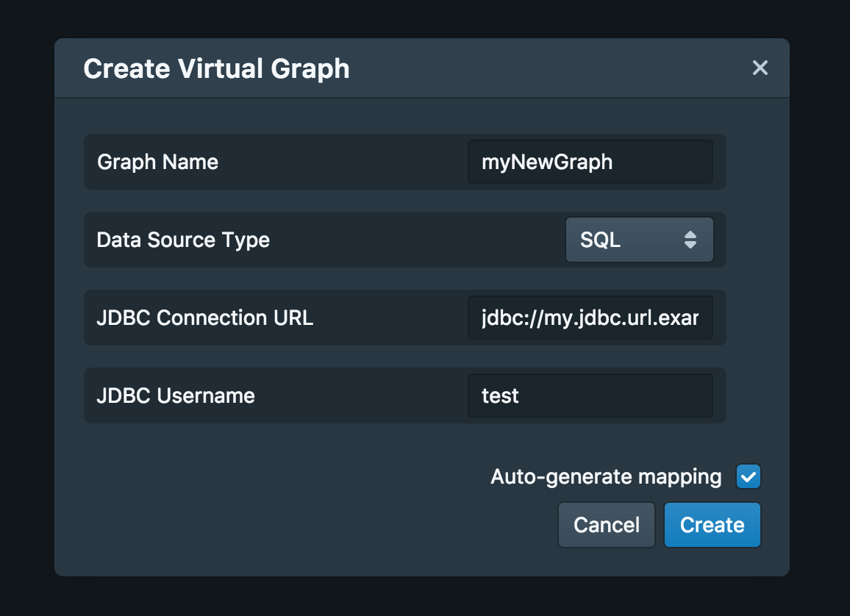Click the Create button
The width and height of the screenshot is (850, 616).
(x=712, y=525)
